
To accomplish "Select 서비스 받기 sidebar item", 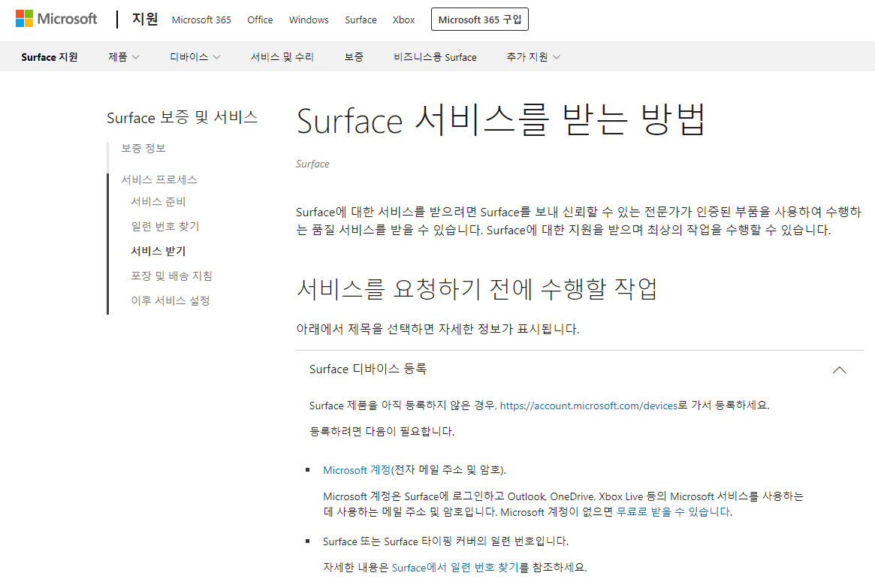I will click(158, 251).
